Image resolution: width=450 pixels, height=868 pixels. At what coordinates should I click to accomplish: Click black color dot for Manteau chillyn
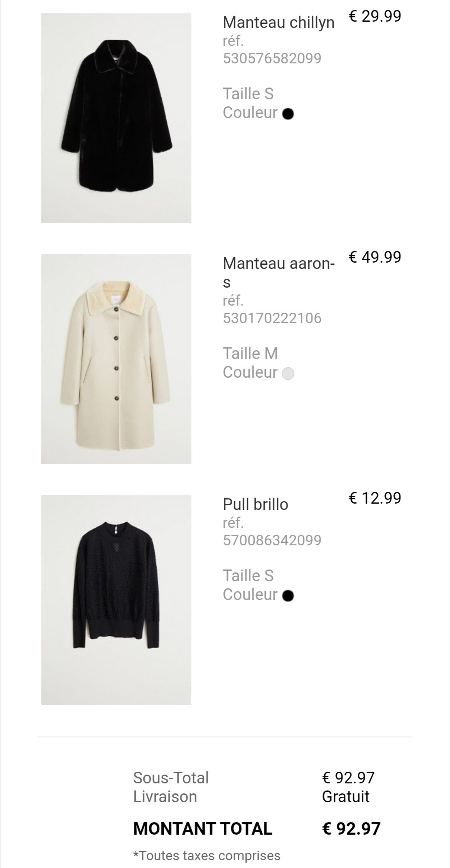[x=288, y=114]
